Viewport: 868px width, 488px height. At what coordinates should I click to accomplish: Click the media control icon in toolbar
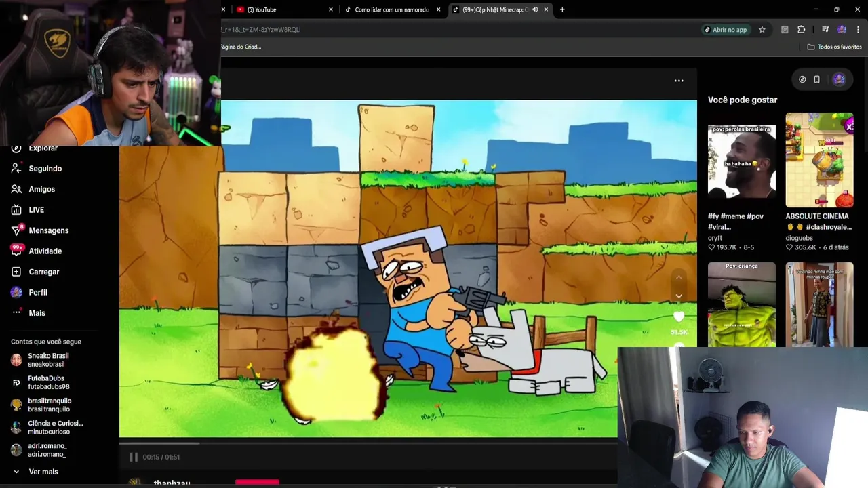[x=825, y=29]
